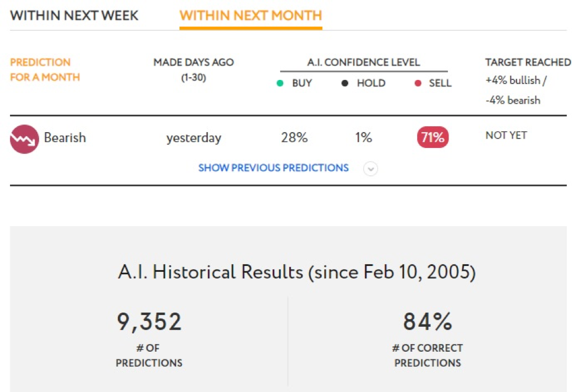Select the Within Next Month tab

click(x=251, y=15)
